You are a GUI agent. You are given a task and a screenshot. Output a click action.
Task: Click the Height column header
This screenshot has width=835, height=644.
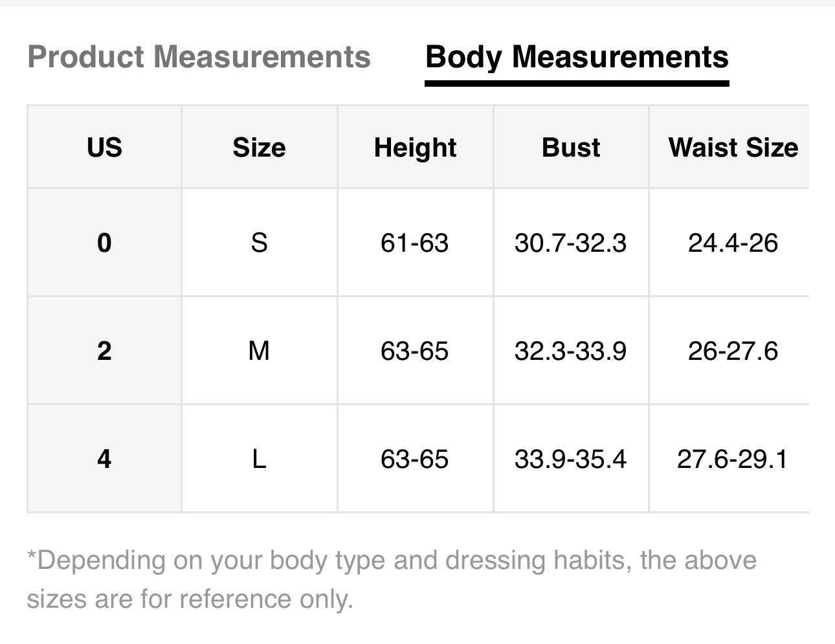[x=415, y=148]
